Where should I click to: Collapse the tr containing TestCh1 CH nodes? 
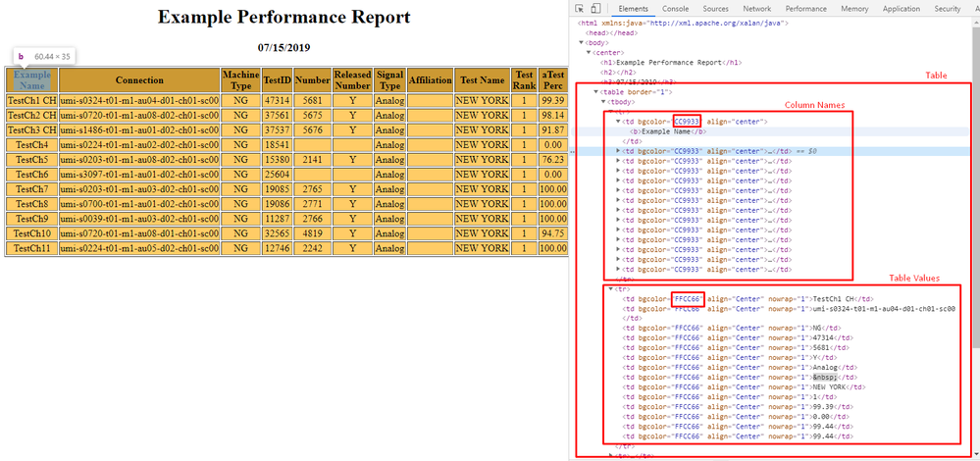pos(610,289)
